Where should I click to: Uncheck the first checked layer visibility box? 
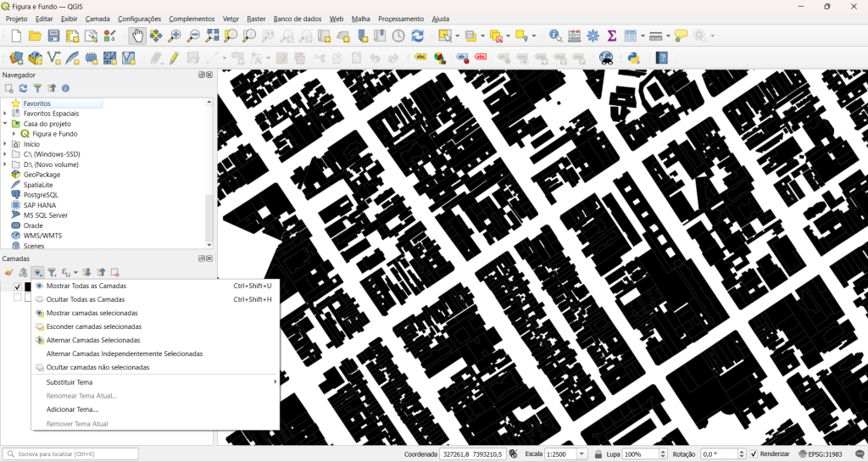(17, 287)
